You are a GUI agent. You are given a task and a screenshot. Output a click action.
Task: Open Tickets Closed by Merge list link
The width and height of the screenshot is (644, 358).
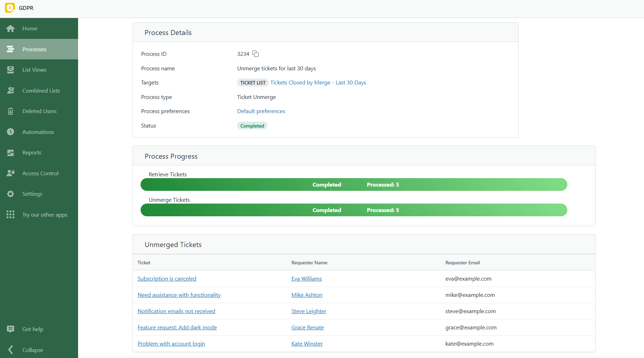[318, 83]
